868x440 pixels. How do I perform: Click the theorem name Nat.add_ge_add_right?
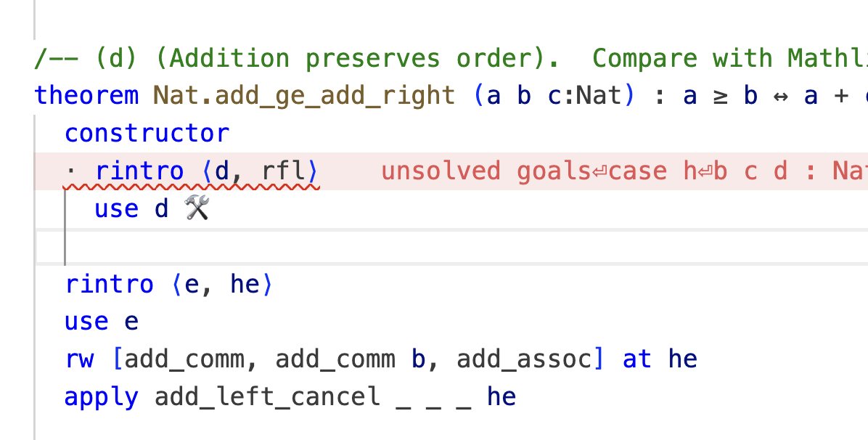[x=304, y=96]
